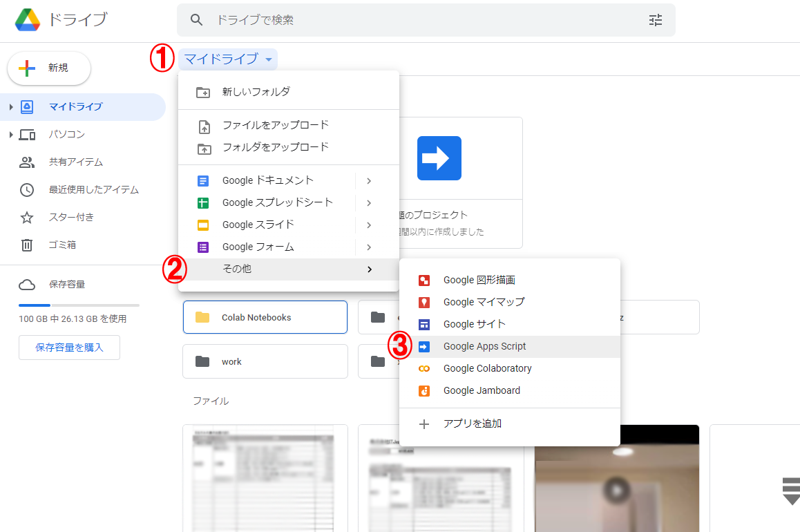Click the Google フォーム purple icon
800x532 pixels.
pos(203,247)
